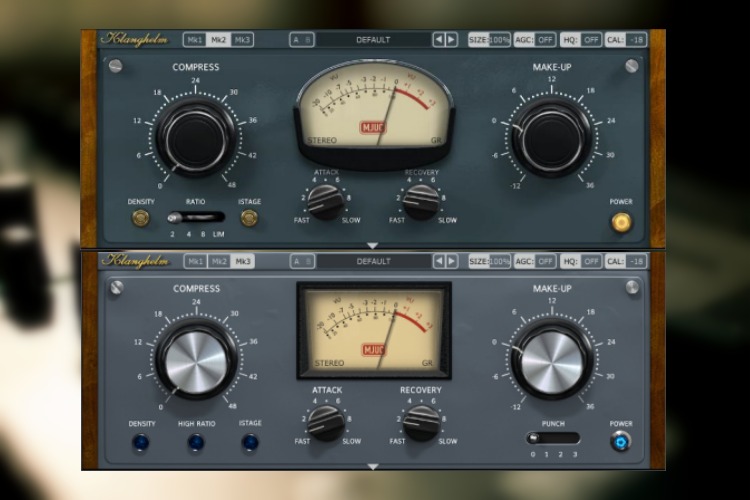750x500 pixels.
Task: Open CAL -18 setting in upper plugin
Action: point(626,40)
